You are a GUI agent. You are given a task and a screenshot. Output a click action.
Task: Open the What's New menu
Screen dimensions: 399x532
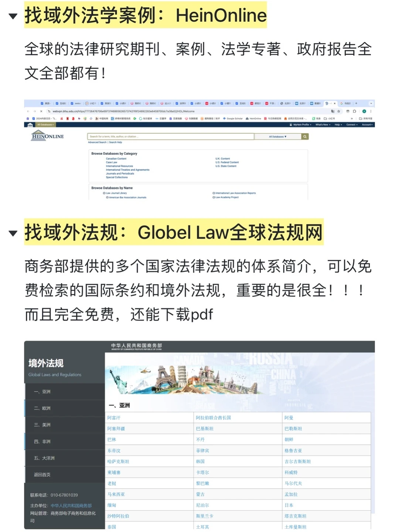click(x=323, y=125)
